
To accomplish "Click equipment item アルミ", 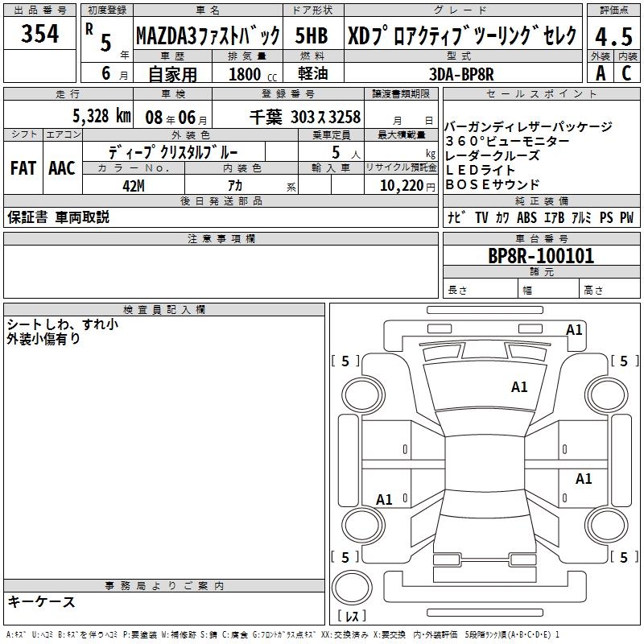I will 581,217.
